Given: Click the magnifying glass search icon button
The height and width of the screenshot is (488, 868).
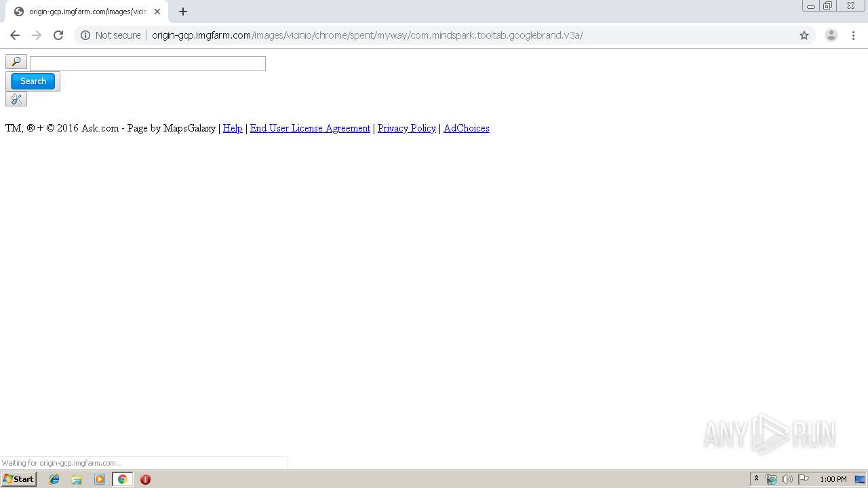Looking at the screenshot, I should [16, 62].
